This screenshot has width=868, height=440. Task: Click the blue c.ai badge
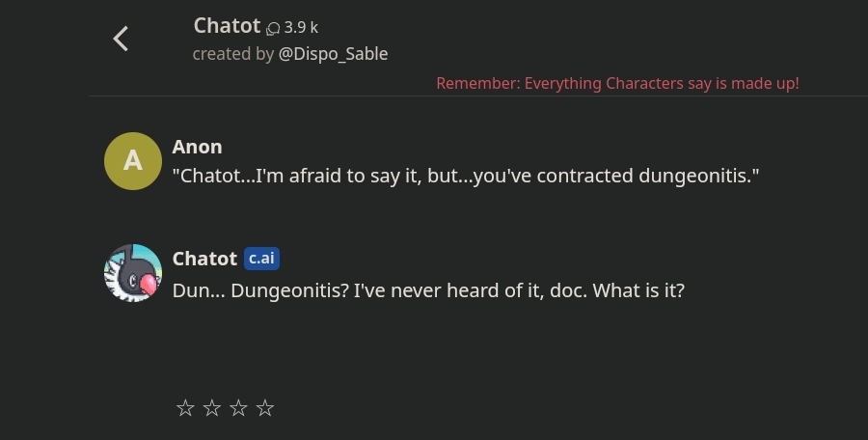click(261, 259)
